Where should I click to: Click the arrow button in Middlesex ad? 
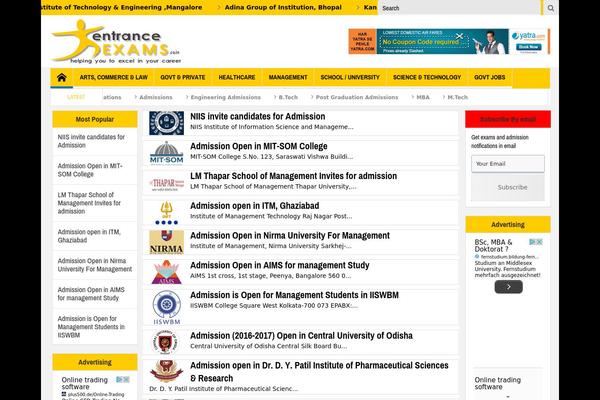(509, 287)
